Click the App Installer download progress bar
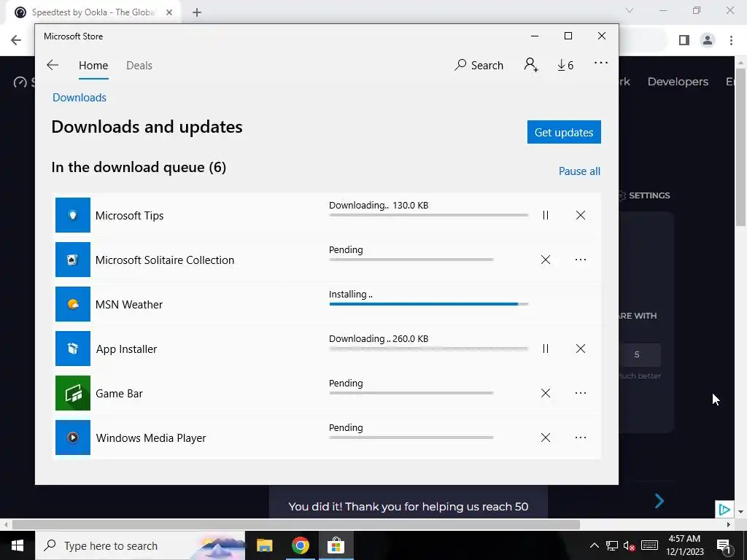This screenshot has height=560, width=747. [x=428, y=348]
